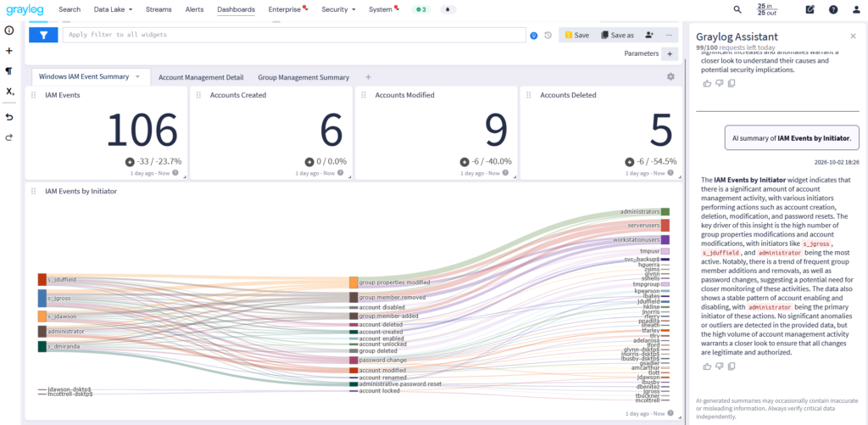Open the query history clock icon

pos(548,36)
